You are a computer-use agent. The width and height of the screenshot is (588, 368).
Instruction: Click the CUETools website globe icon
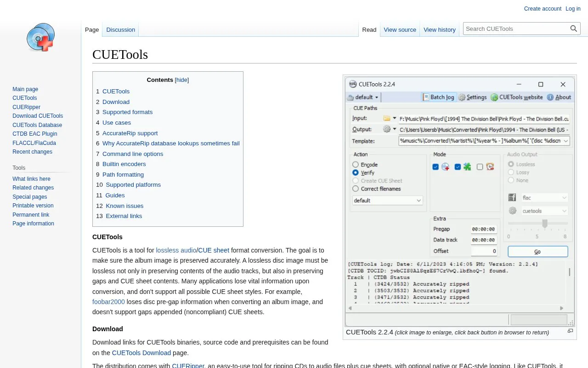[x=494, y=97]
